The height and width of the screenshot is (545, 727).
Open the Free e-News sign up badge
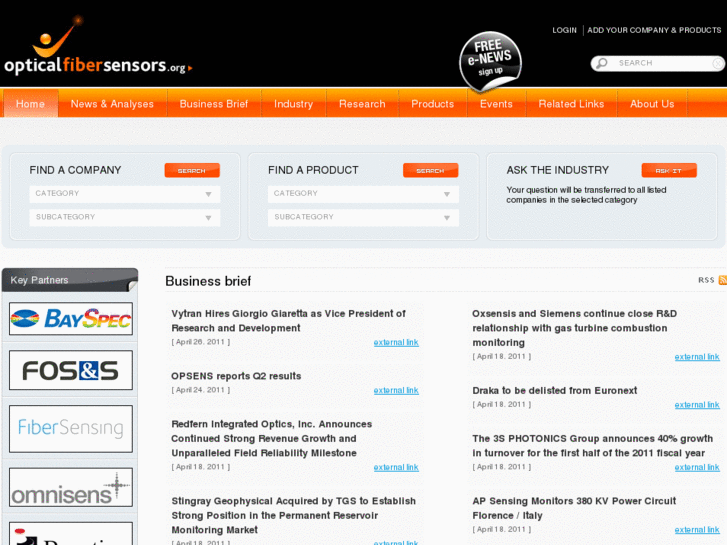click(491, 62)
